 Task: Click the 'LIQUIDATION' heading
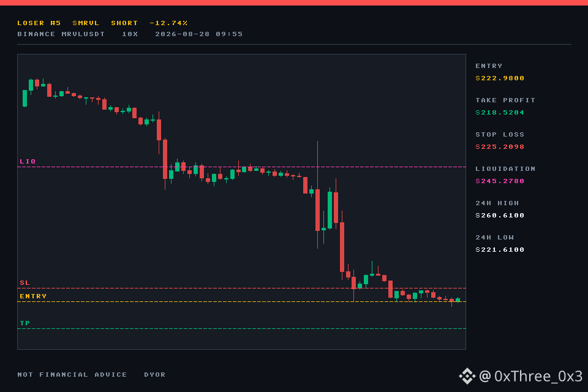505,169
